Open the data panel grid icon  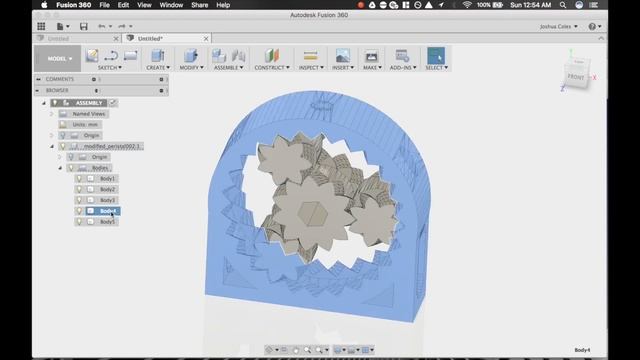(41, 27)
